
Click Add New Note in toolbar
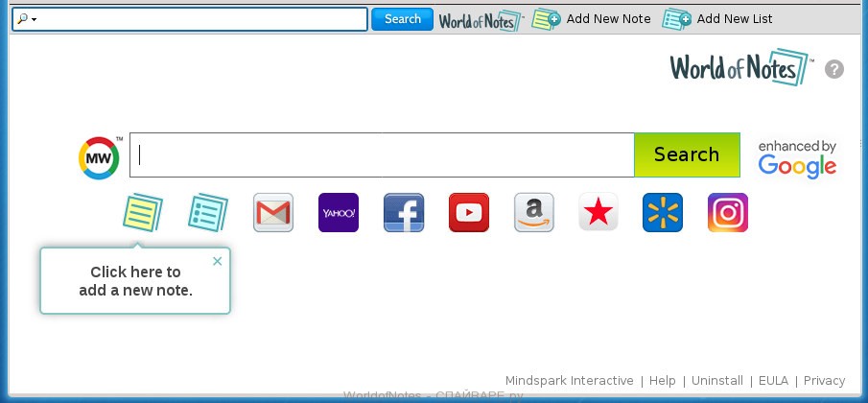click(591, 19)
